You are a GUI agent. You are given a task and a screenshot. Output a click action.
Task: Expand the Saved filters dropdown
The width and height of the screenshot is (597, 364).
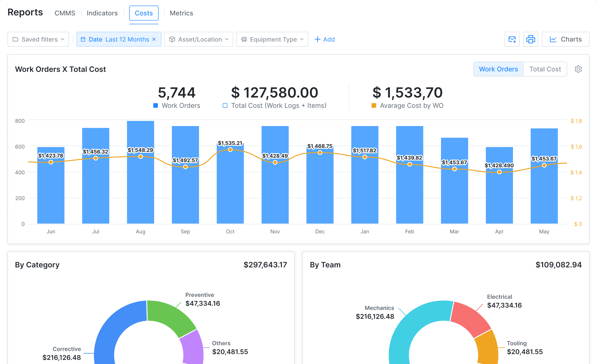tap(62, 39)
